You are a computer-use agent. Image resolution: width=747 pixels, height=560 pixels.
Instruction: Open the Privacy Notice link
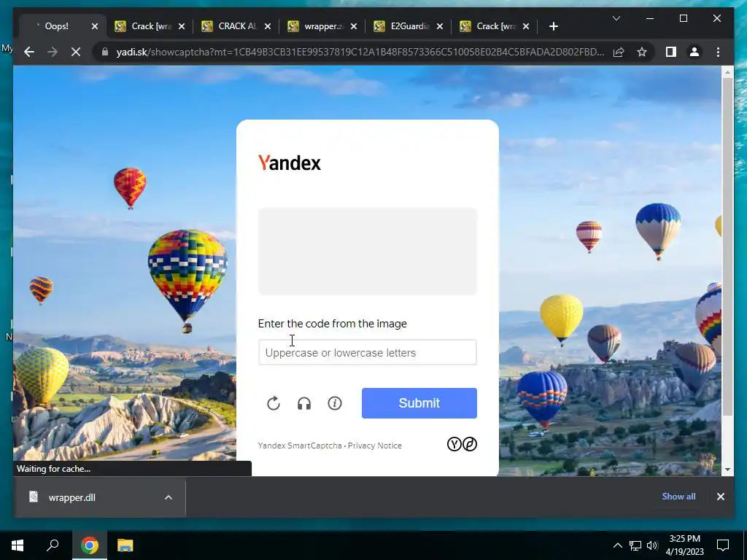click(374, 446)
